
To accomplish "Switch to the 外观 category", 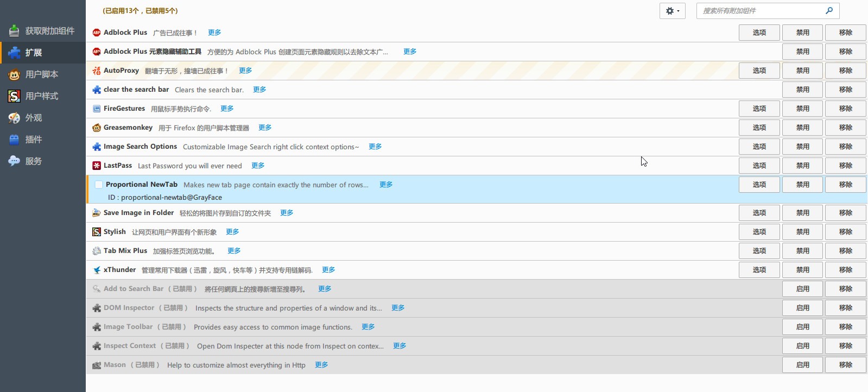I will pyautogui.click(x=43, y=118).
